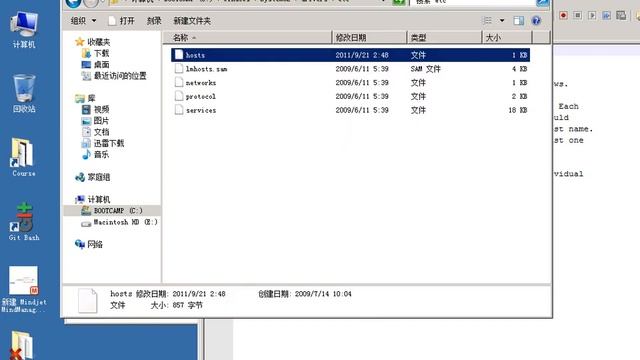Sort files by 大小 column header
Image resolution: width=640 pixels, height=360 pixels.
pyautogui.click(x=507, y=38)
